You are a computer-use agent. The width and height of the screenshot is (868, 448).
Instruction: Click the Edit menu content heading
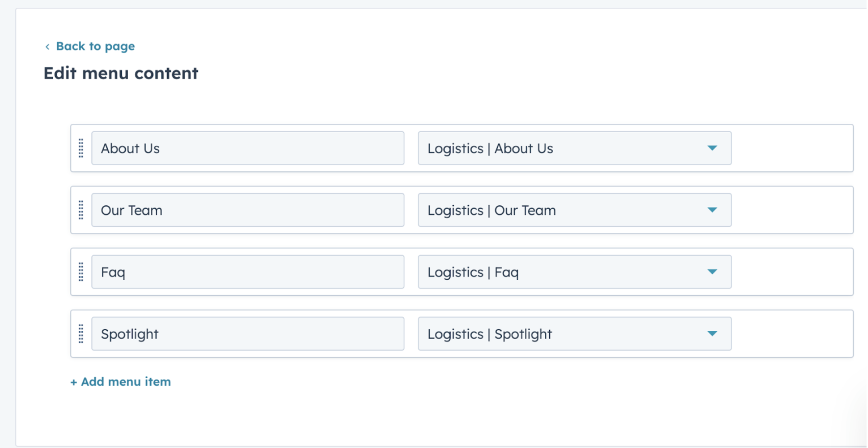121,73
